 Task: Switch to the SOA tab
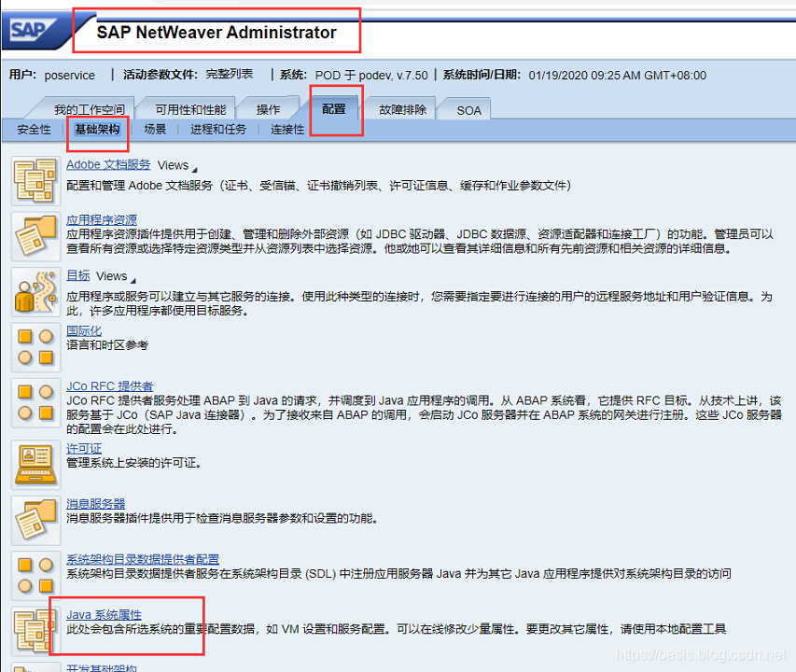point(468,111)
